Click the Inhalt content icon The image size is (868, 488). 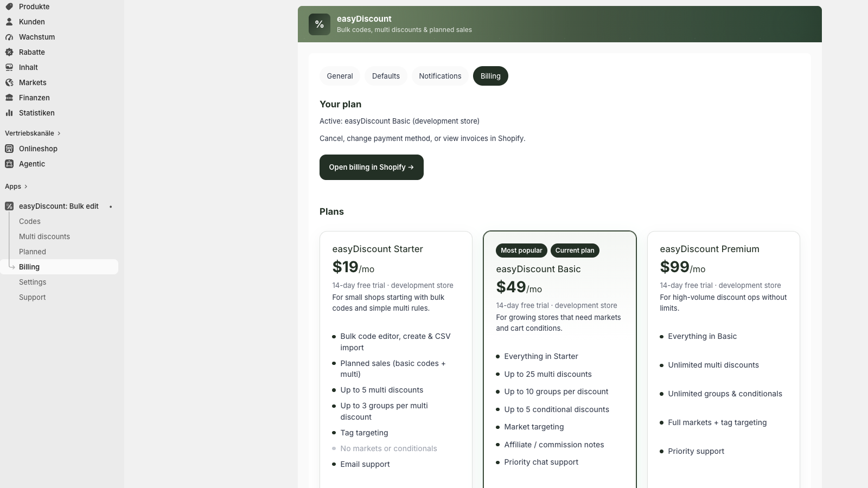[x=9, y=67]
